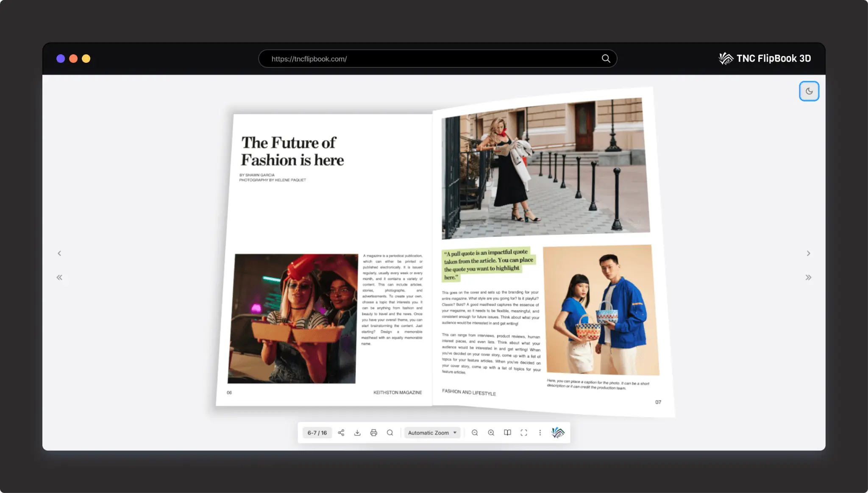Image resolution: width=868 pixels, height=493 pixels.
Task: Click the green highlighted pull quote
Action: [488, 265]
